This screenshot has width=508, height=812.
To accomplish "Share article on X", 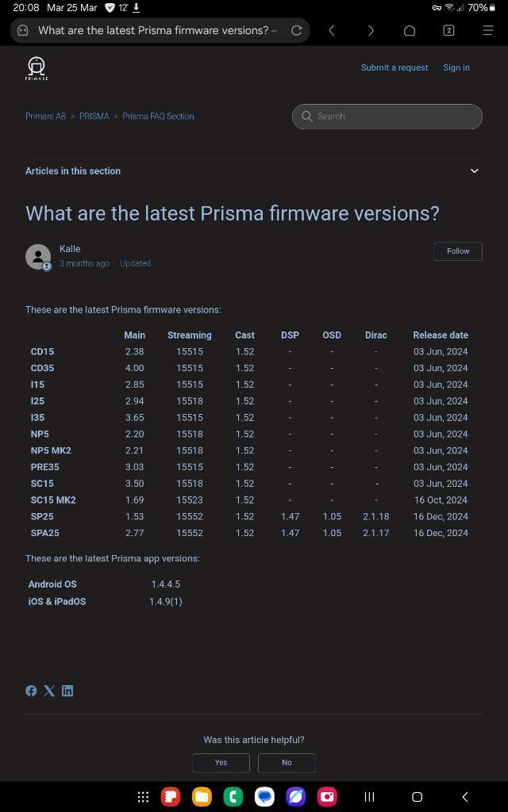I will pyautogui.click(x=49, y=691).
